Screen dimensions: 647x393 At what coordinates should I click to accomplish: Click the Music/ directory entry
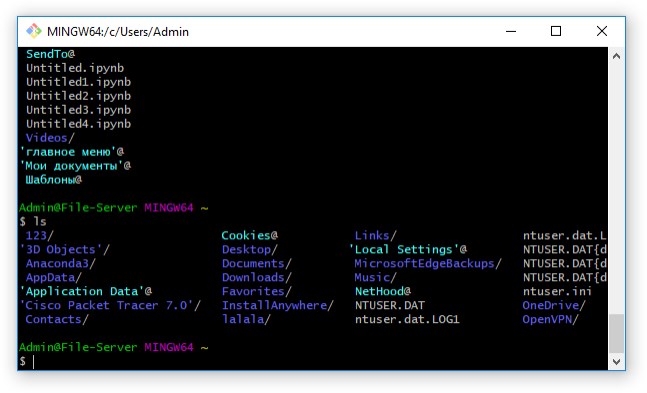[375, 277]
